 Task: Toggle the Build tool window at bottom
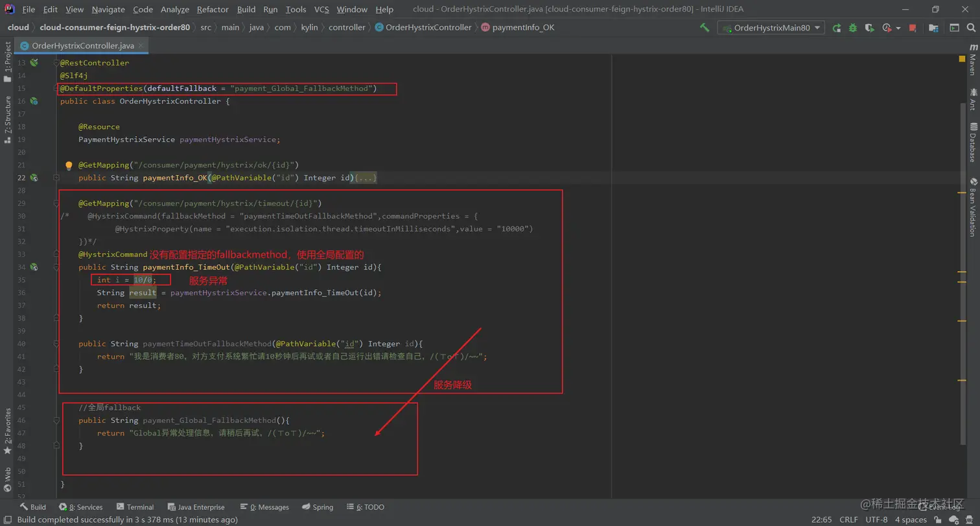tap(32, 507)
